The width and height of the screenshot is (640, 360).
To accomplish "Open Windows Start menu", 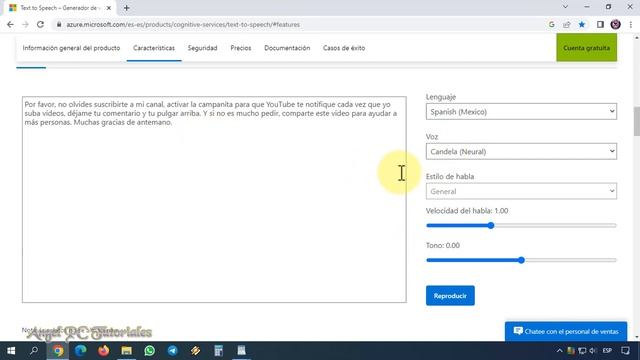I will (11, 351).
